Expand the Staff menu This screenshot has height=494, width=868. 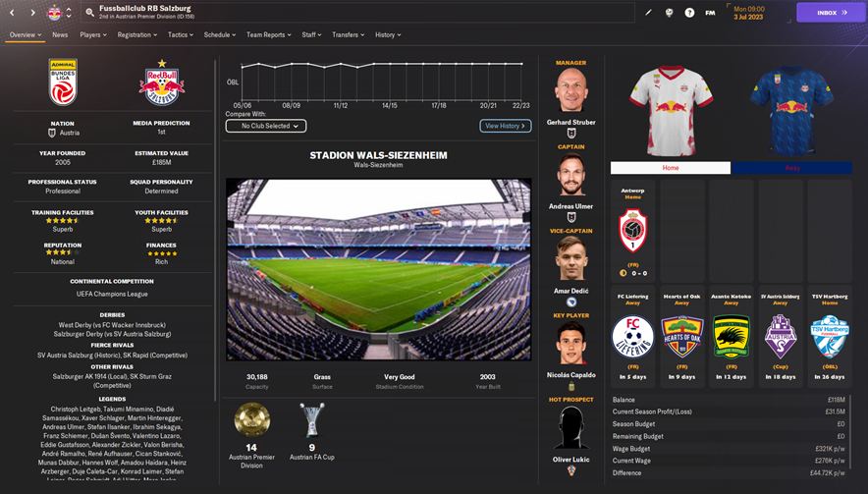[311, 34]
